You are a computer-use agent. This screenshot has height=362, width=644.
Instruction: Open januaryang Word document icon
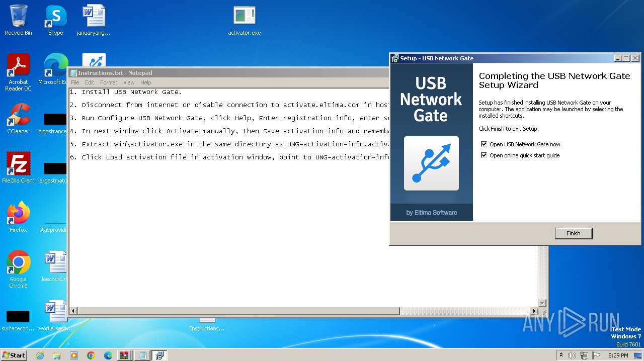click(94, 20)
